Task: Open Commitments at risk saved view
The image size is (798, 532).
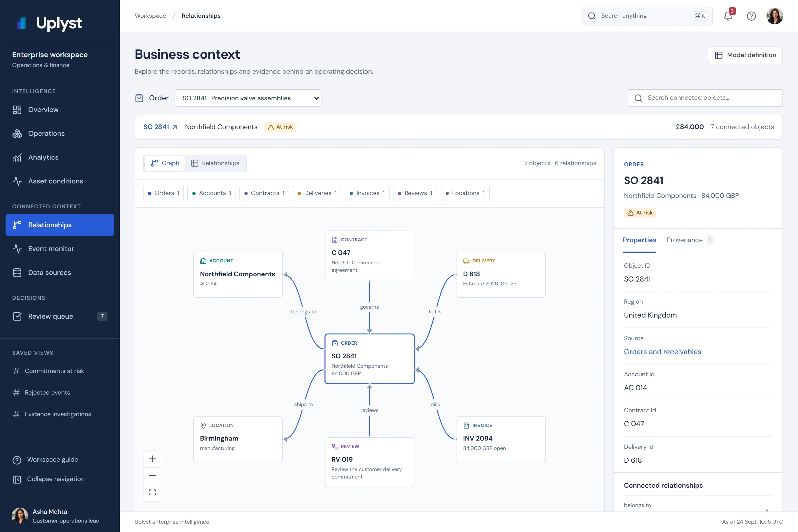Action: (x=60, y=371)
